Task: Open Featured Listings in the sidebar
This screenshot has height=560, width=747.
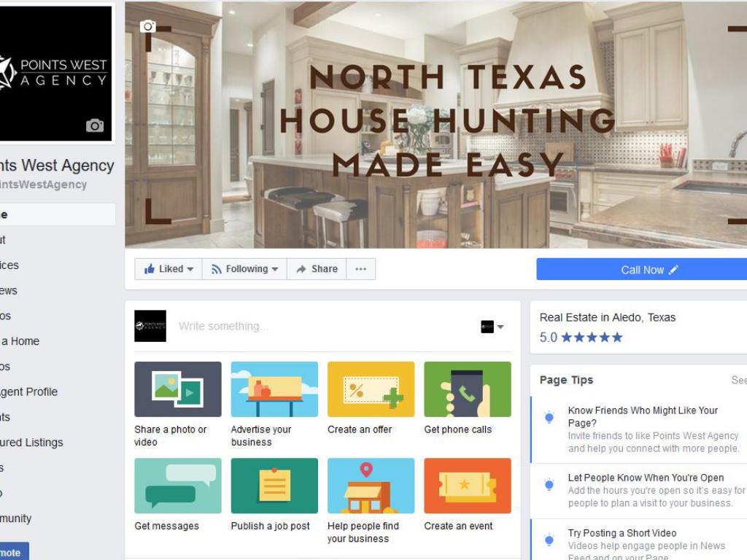Action: pos(31,443)
